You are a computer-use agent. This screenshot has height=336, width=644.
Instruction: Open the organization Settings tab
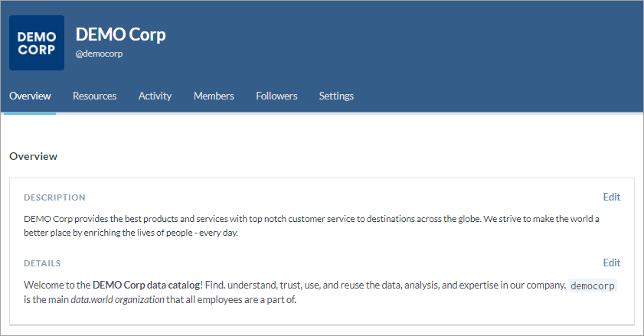click(336, 96)
